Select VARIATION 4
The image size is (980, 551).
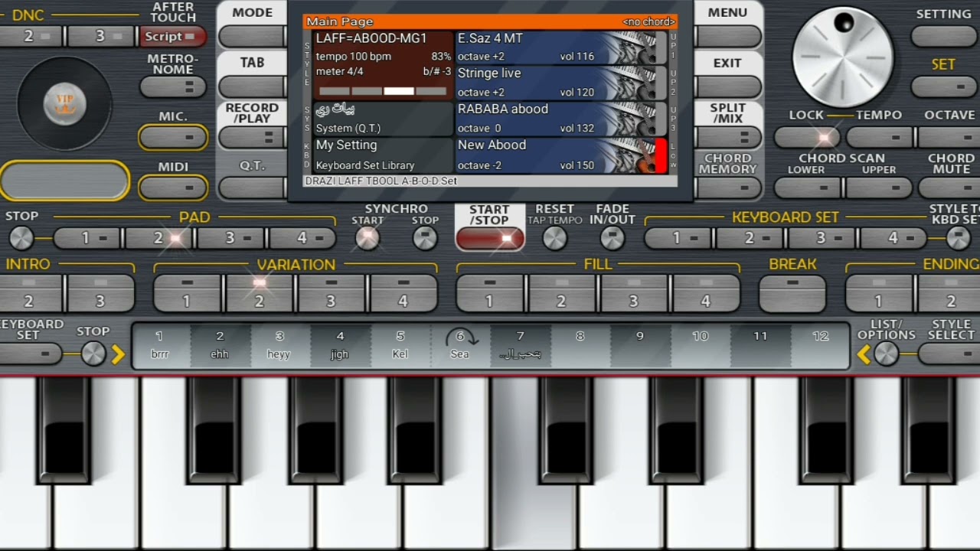(403, 293)
